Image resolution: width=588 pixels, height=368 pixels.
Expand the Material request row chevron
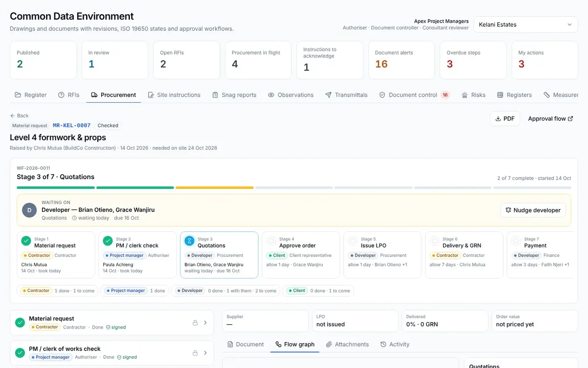point(205,323)
